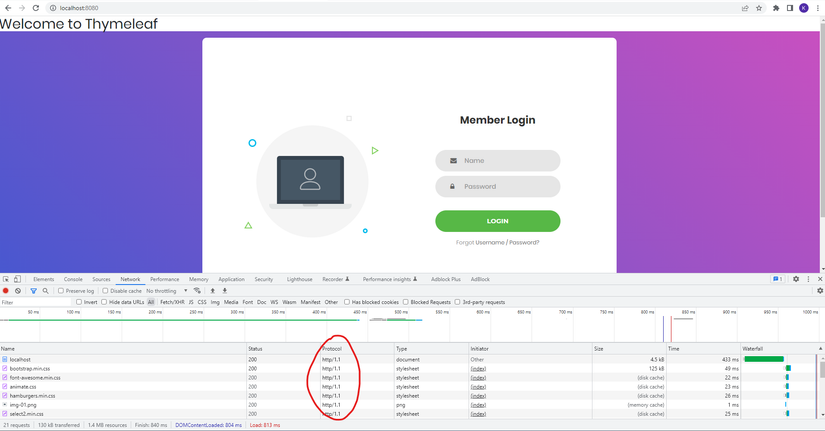Image resolution: width=825 pixels, height=431 pixels.
Task: Export HAR file with download arrow
Action: [225, 290]
